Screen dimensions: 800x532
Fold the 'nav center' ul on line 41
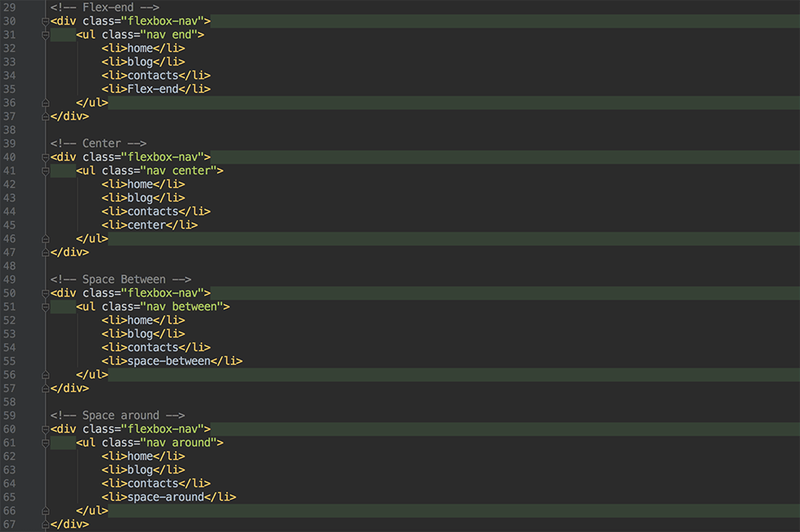[x=46, y=171]
